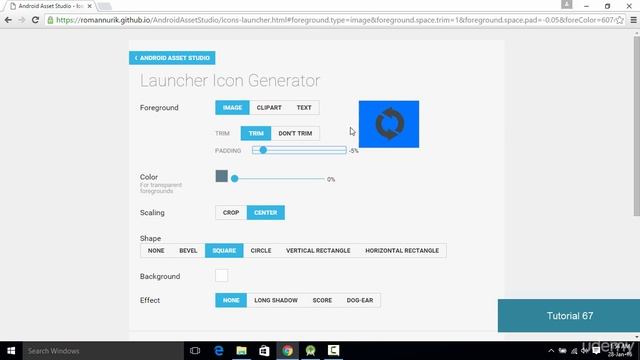This screenshot has width=640, height=360.
Task: Open a new browser tab
Action: (104, 6)
